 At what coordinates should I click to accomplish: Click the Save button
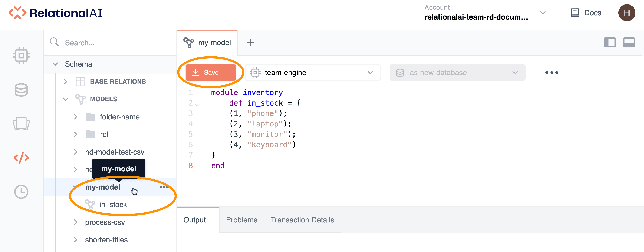point(211,73)
